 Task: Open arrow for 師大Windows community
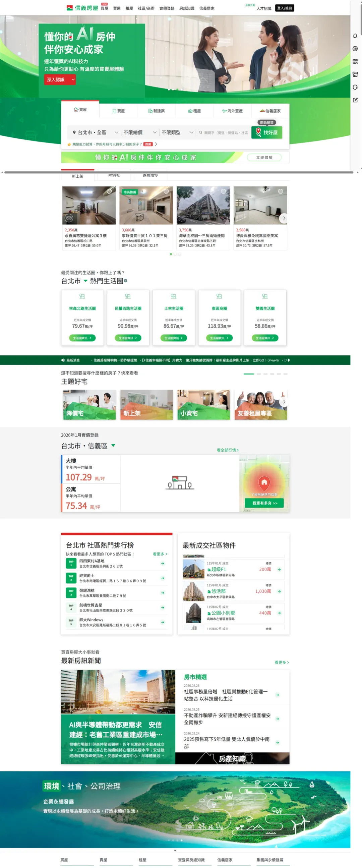point(163,622)
